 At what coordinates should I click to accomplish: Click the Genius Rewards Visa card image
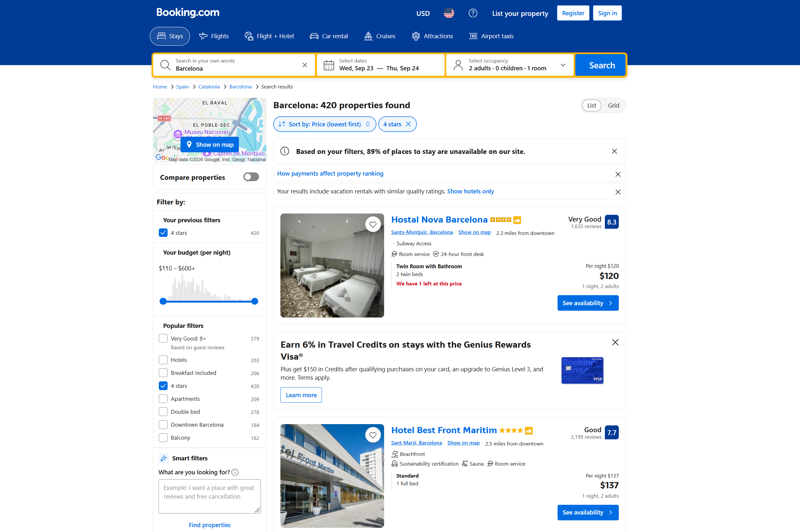582,371
